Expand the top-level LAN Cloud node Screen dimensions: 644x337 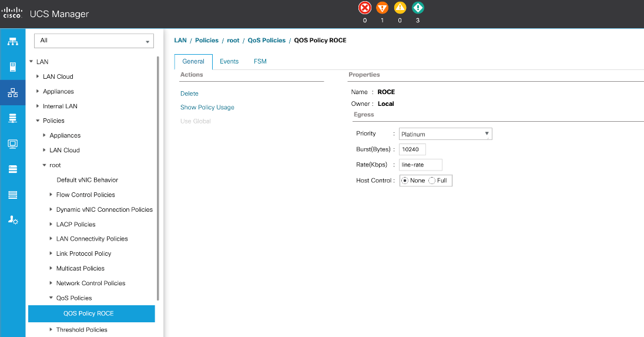point(38,76)
